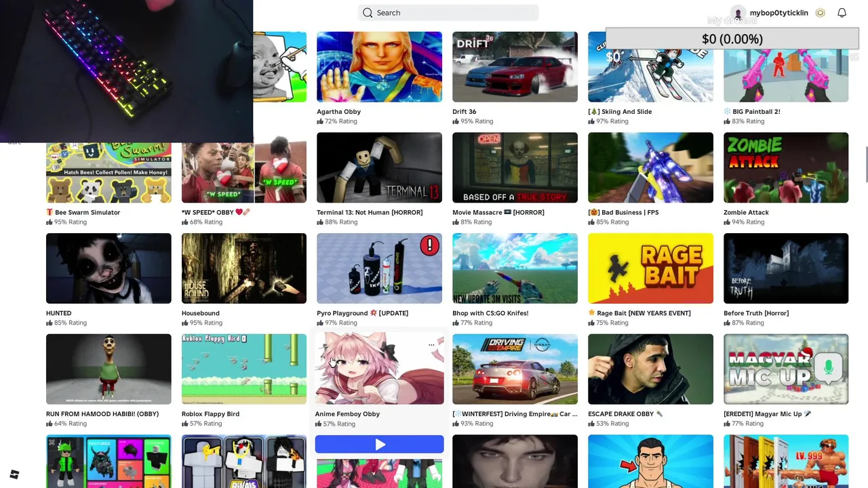Open Driving Empire car thumbnail
Screen dimensions: 868x488
(x=515, y=369)
